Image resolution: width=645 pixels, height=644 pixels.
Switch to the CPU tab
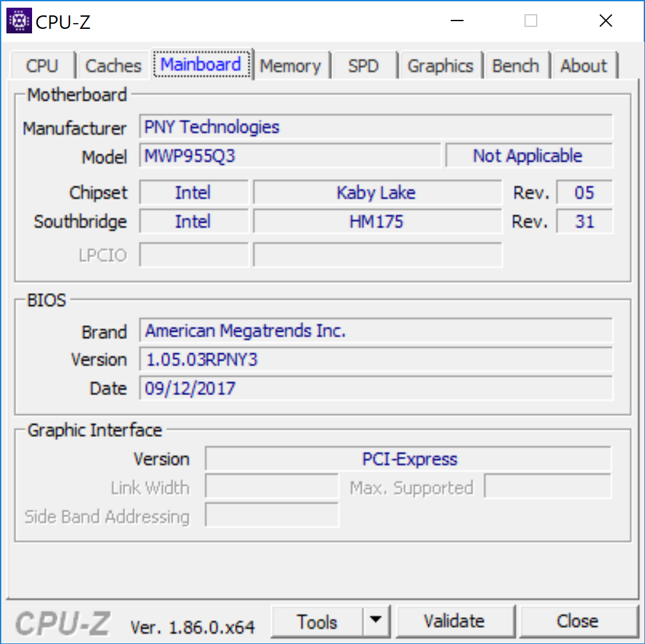[x=42, y=66]
